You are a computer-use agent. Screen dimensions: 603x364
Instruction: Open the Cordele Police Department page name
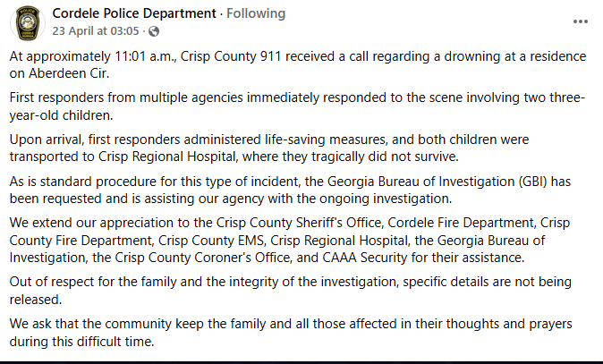point(135,13)
